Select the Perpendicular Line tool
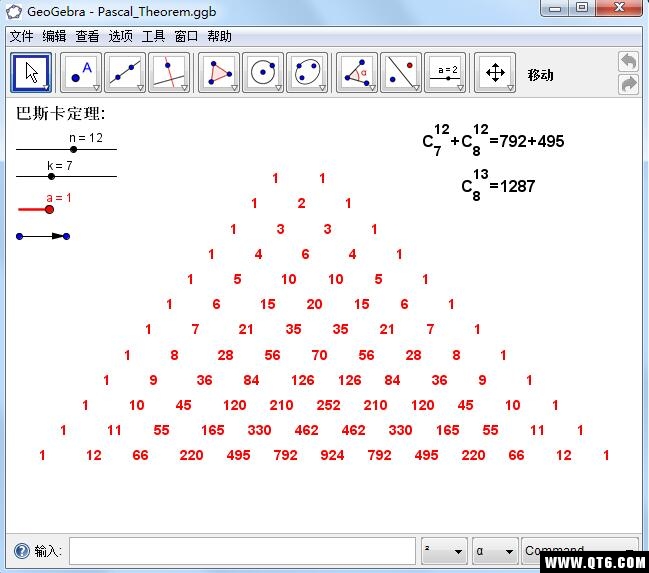 pos(169,72)
